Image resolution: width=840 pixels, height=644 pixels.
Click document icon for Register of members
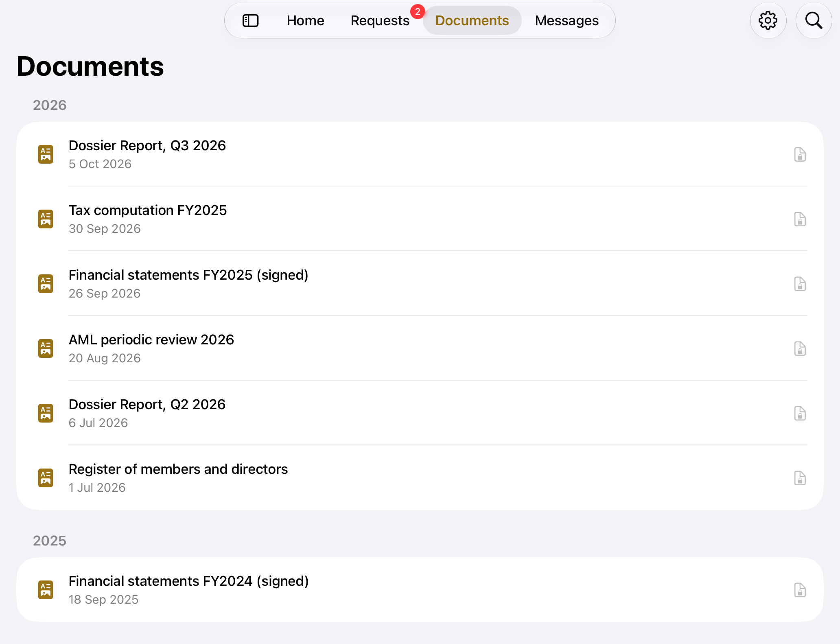pos(46,478)
